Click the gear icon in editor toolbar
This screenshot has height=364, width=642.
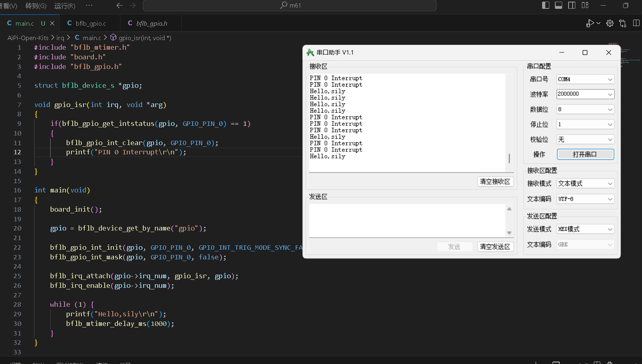click(610, 23)
